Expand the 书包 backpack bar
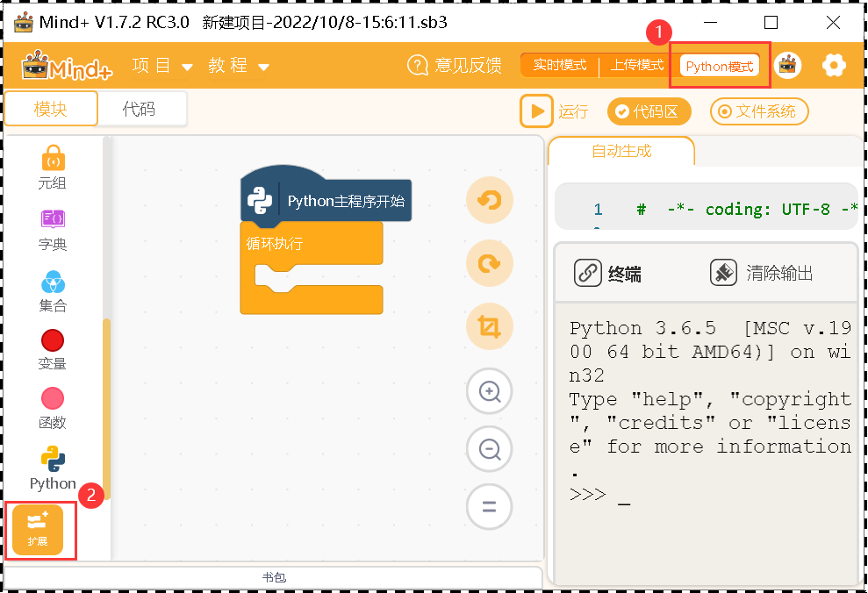This screenshot has width=868, height=593. pos(274,577)
